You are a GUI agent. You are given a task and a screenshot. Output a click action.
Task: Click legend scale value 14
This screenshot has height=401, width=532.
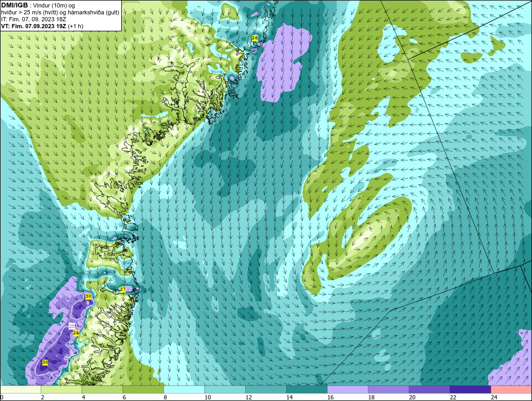click(x=289, y=397)
